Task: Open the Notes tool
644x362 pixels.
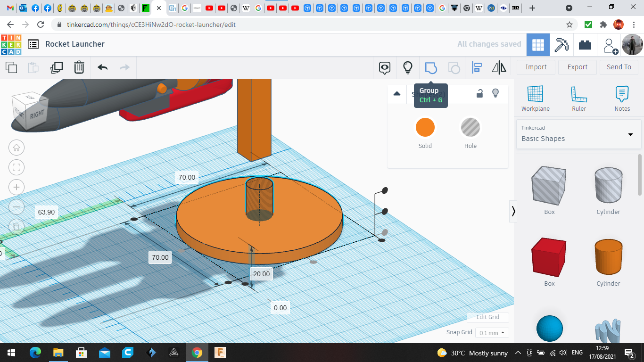Action: tap(622, 99)
